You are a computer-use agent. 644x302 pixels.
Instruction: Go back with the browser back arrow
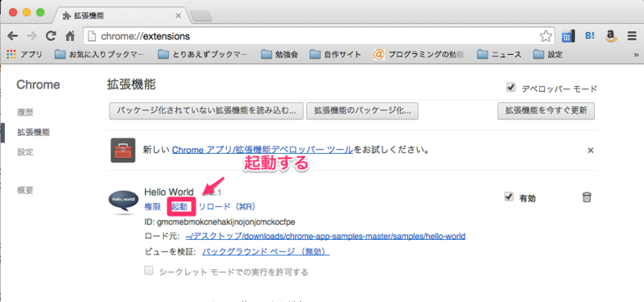[13, 36]
